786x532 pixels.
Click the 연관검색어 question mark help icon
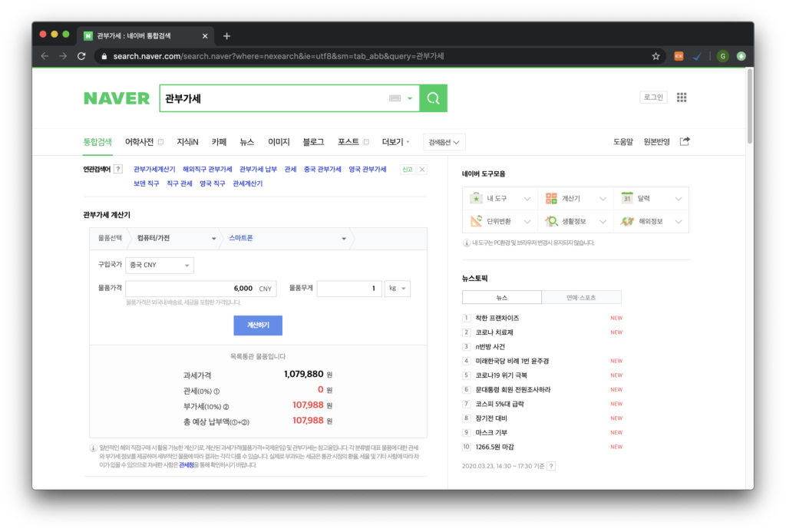[117, 169]
